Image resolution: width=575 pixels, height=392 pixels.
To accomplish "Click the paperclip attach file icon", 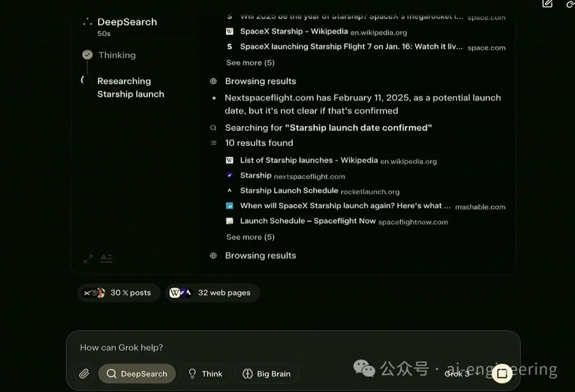I will (84, 374).
